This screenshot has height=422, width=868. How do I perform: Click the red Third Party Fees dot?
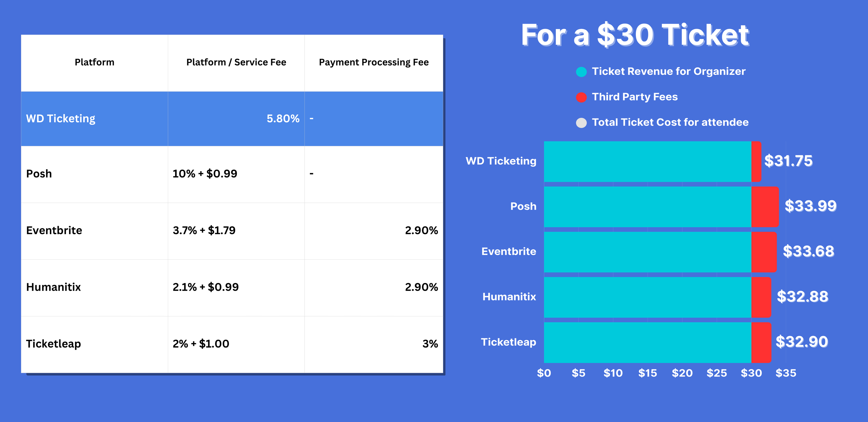[581, 97]
